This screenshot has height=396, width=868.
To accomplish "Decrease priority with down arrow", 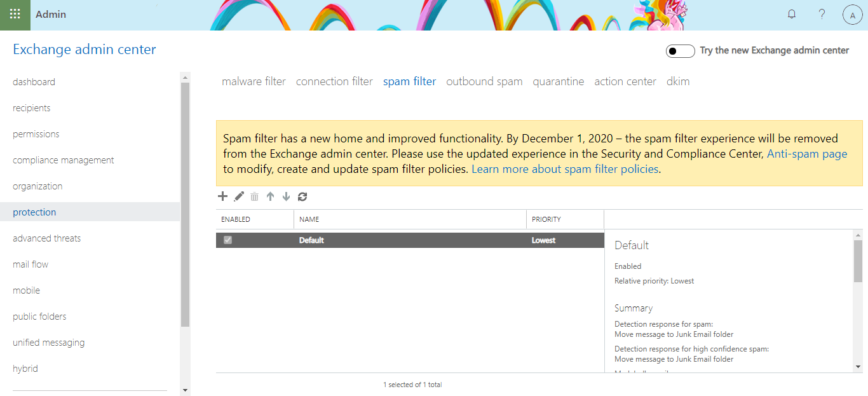I will tap(286, 196).
